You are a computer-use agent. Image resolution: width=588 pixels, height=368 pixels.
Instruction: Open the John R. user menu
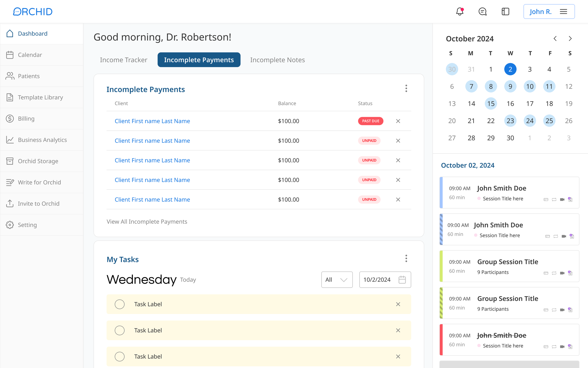tap(549, 12)
